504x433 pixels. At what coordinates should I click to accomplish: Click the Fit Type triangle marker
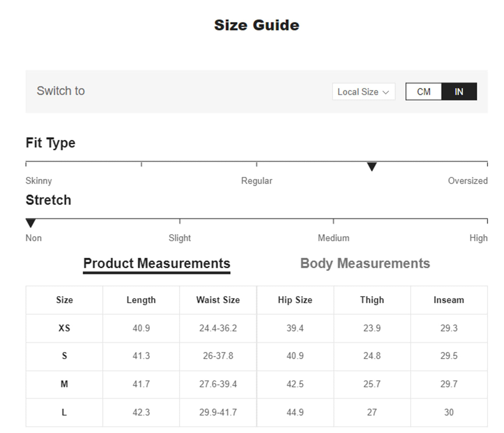pyautogui.click(x=372, y=167)
